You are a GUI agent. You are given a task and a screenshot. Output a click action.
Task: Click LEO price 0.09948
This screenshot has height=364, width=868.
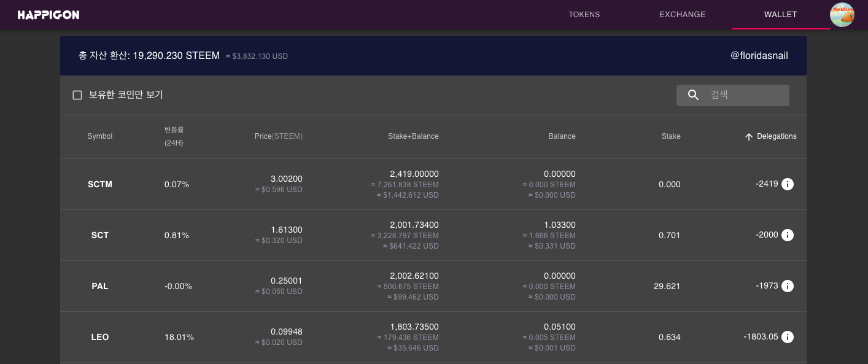tap(287, 331)
